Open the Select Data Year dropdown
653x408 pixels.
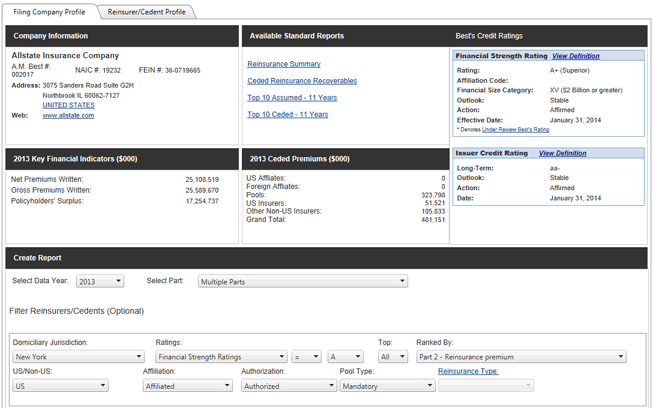click(100, 281)
